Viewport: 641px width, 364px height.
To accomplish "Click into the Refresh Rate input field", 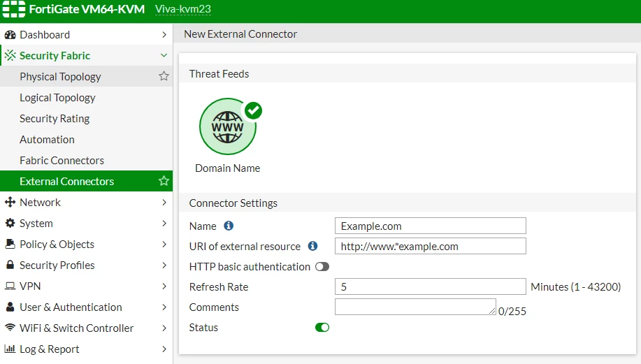I will pyautogui.click(x=431, y=286).
